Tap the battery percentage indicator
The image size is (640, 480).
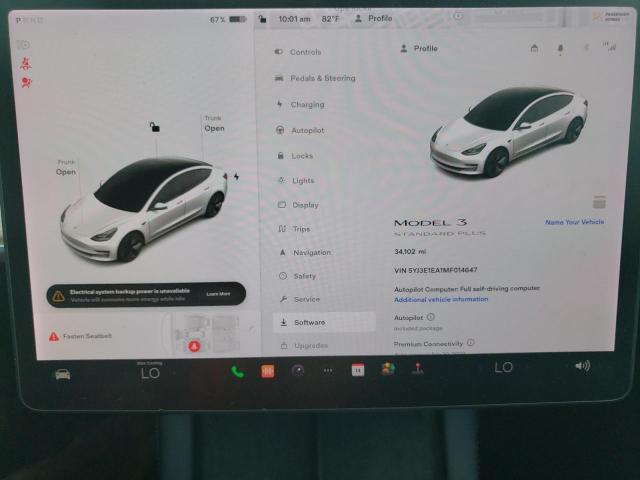pyautogui.click(x=228, y=20)
